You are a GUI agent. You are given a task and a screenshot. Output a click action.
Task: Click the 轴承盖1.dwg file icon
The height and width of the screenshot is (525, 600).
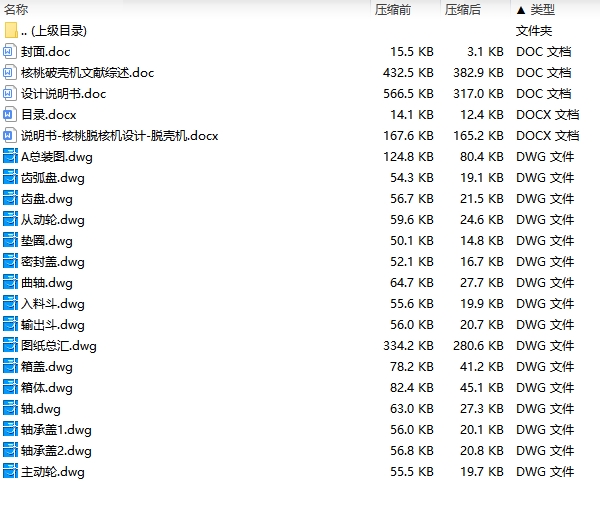point(10,429)
